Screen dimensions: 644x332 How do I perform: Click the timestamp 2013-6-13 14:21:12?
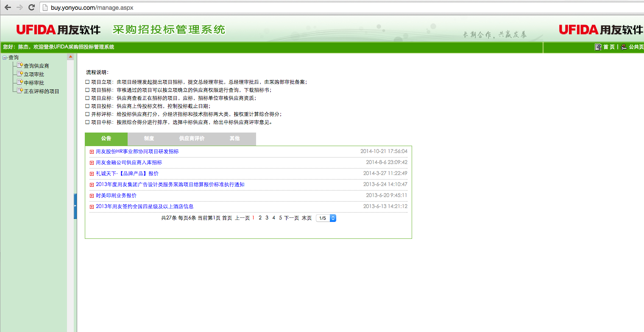click(x=385, y=206)
